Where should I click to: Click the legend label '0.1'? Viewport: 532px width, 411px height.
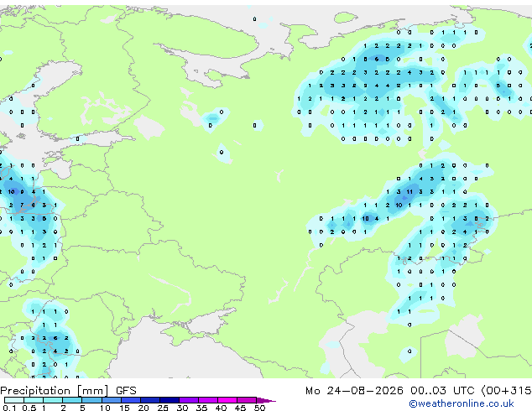[x=9, y=408]
